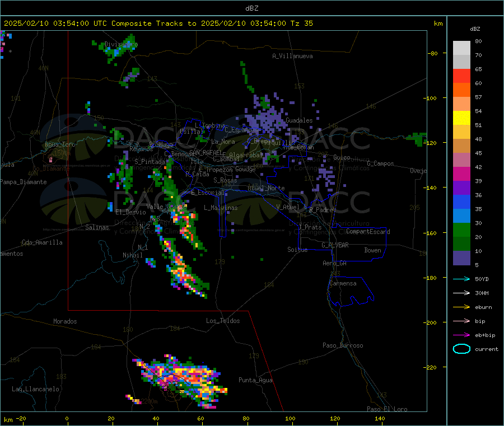Click the '-180' tick on right axis
504x426 pixels.
coord(431,278)
